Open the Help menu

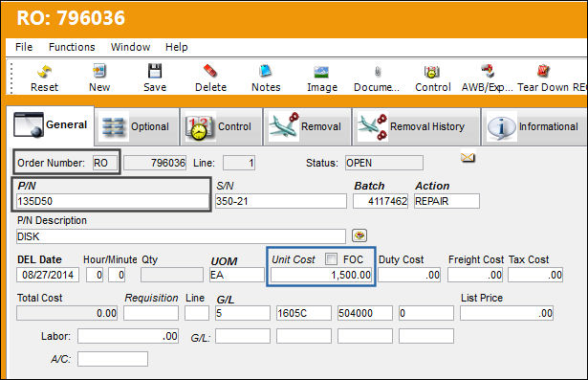pos(177,47)
